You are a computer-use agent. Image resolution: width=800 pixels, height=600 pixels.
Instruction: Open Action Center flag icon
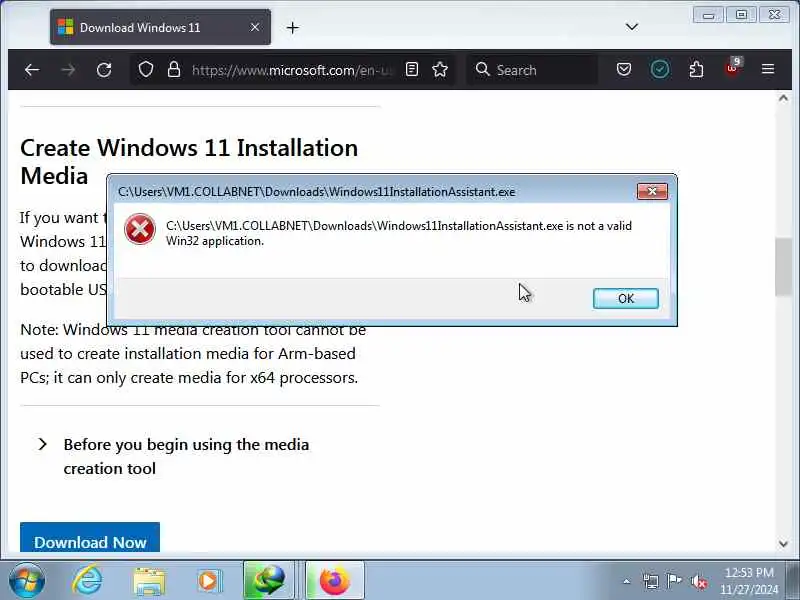[674, 580]
